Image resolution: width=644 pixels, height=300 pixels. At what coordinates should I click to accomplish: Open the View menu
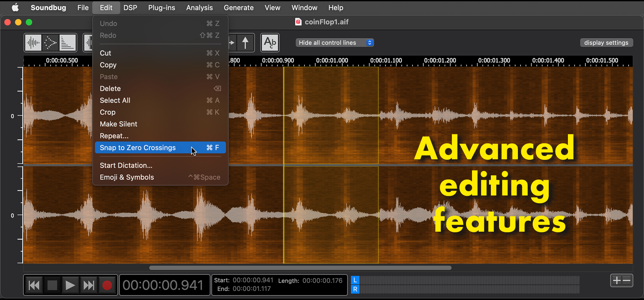coord(272,8)
